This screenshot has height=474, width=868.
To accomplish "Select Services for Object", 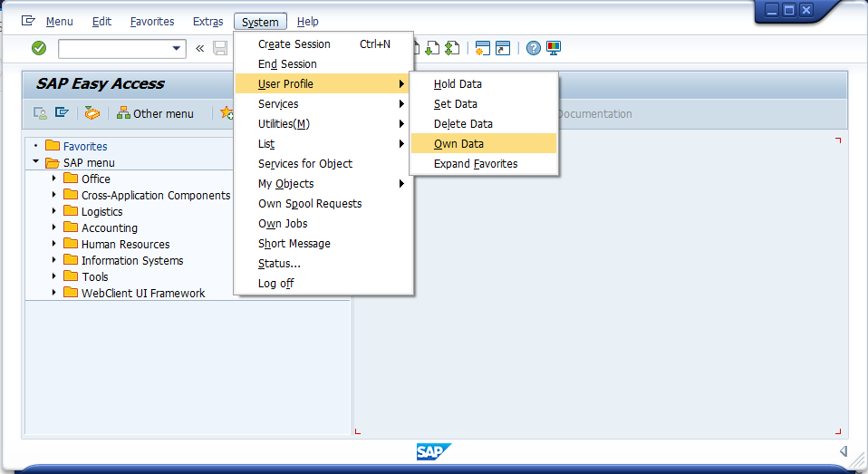I will [323, 164].
